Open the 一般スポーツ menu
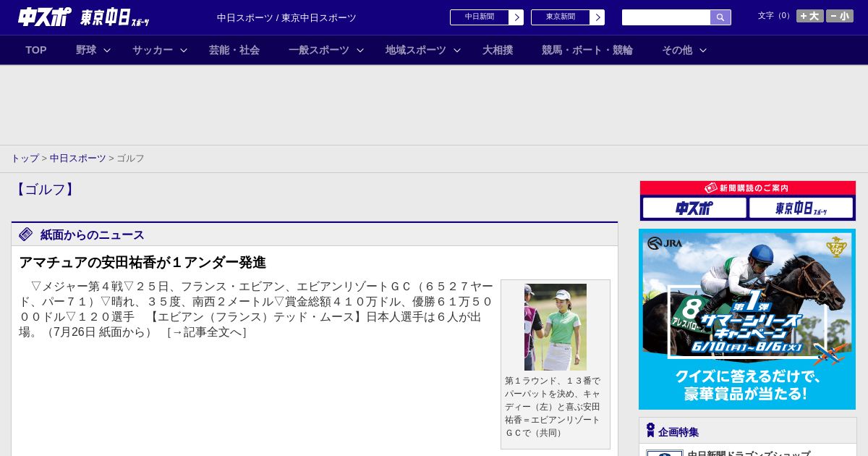 (x=319, y=50)
